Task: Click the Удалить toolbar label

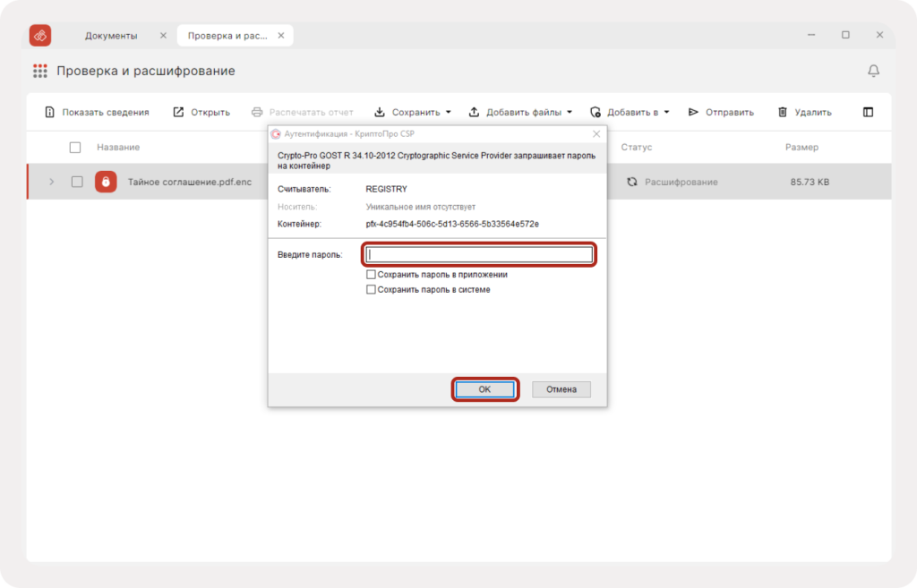Action: click(813, 112)
